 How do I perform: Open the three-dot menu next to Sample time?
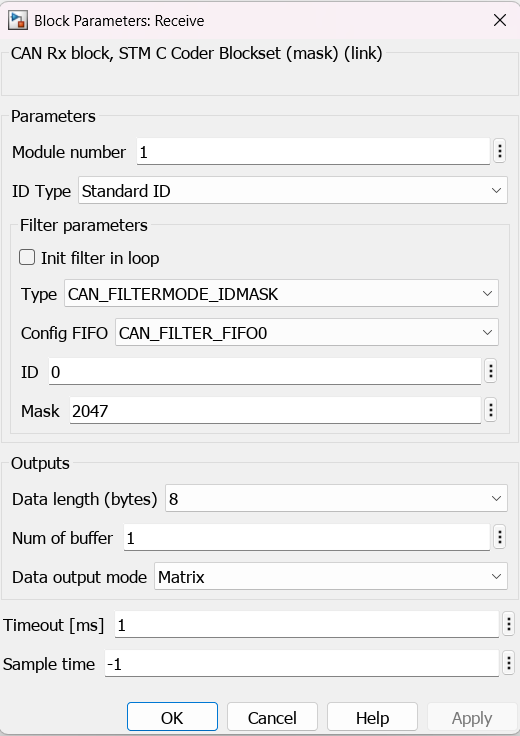pyautogui.click(x=508, y=663)
